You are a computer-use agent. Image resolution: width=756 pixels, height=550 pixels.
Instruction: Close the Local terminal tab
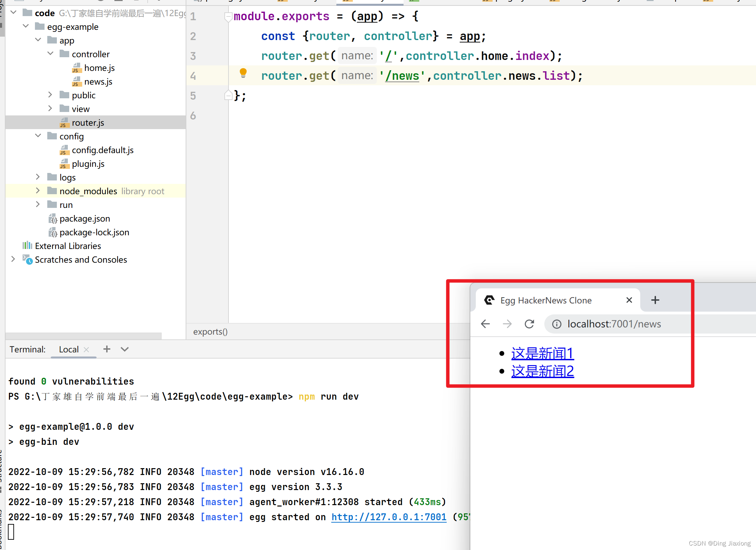point(86,349)
